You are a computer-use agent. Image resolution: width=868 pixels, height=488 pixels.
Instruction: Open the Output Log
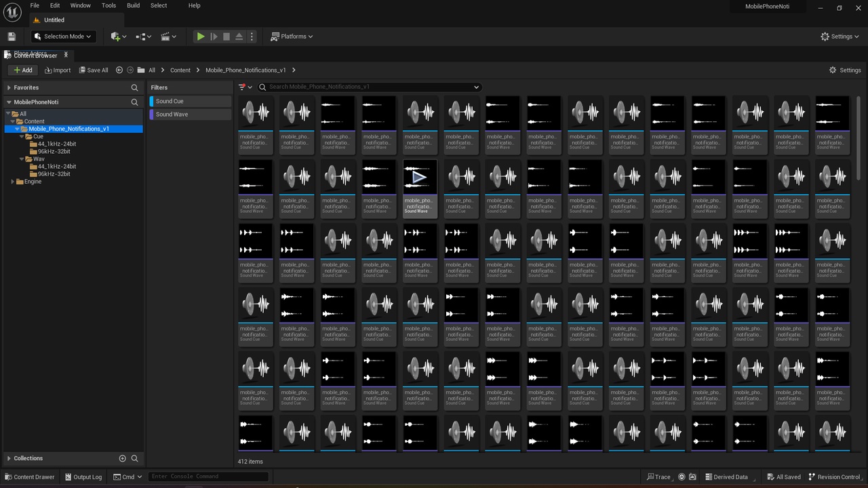point(83,476)
